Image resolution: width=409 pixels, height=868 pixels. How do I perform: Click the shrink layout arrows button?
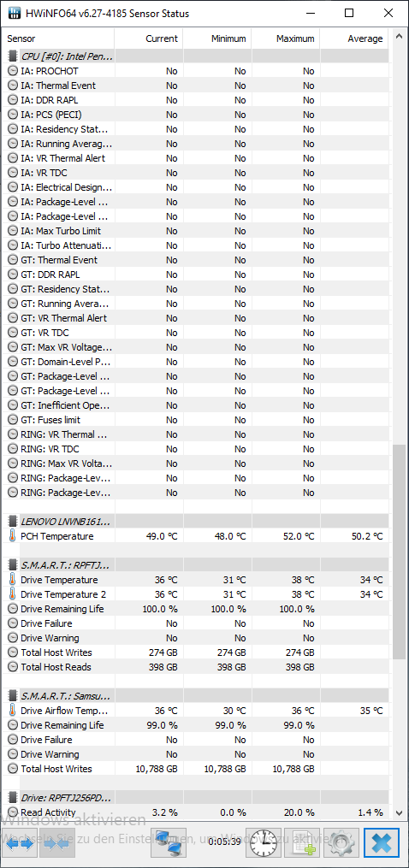coord(57,843)
